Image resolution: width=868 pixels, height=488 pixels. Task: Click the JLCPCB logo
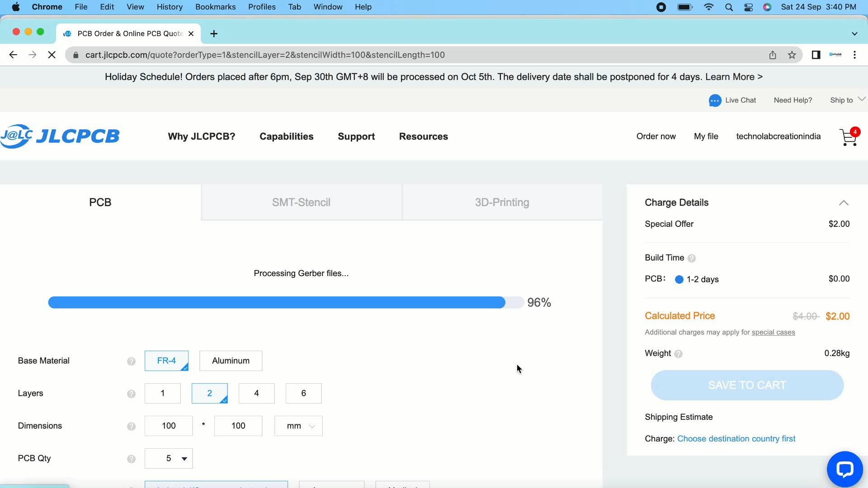click(60, 136)
